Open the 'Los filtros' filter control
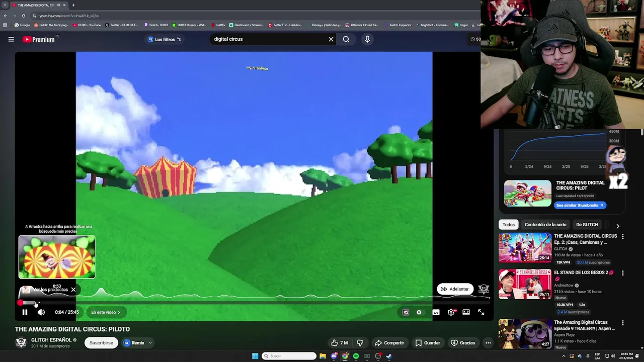644x362 pixels. tap(164, 39)
